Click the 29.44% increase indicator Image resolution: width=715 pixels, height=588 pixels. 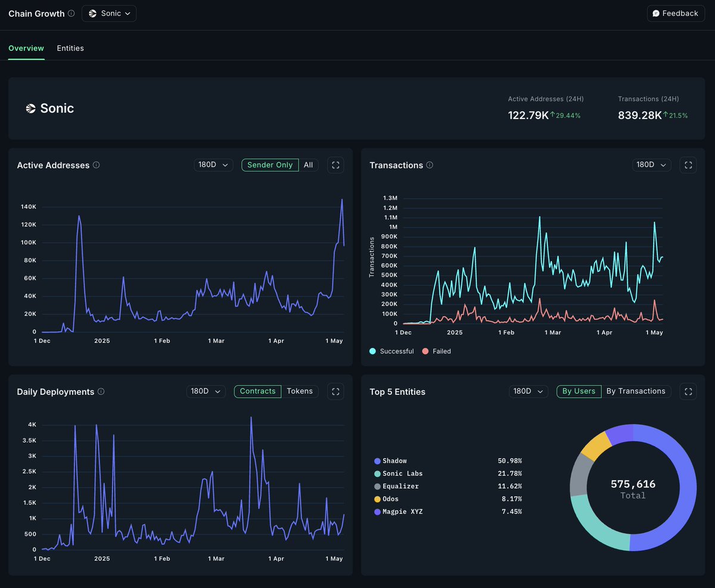point(565,116)
